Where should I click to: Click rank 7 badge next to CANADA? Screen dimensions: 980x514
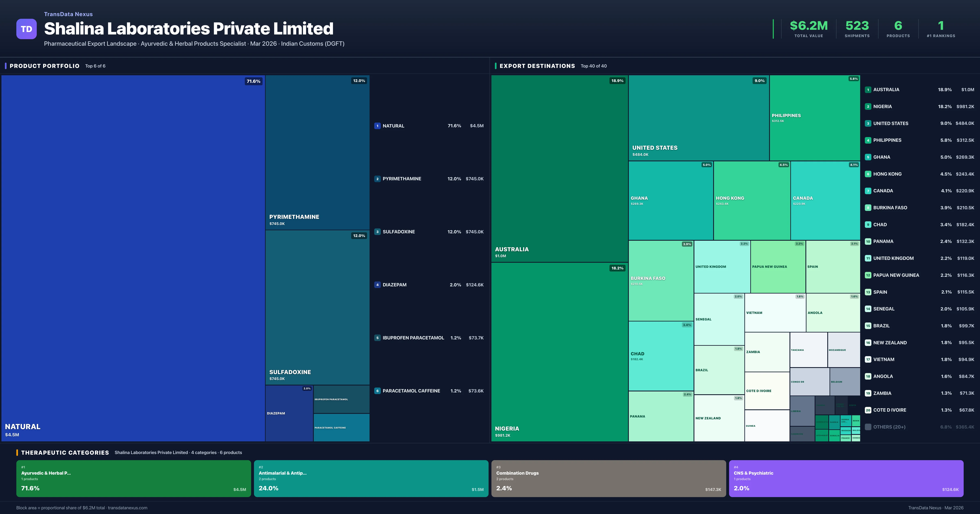click(x=868, y=191)
